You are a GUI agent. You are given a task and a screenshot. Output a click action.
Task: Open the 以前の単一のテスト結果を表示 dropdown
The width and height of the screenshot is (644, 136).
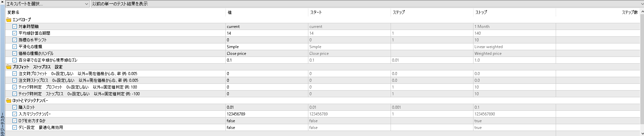[367, 4]
